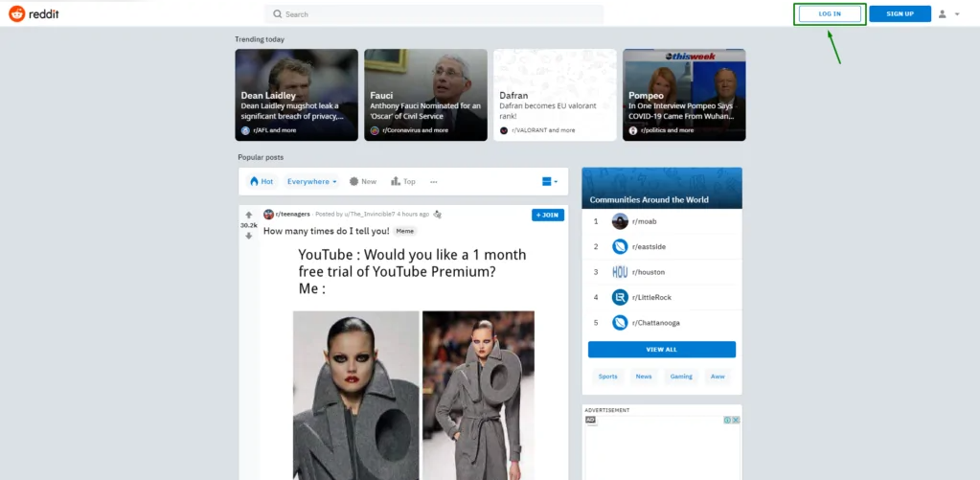Expand the user profile menu in header
Screen dimensions: 980x480
coord(948,14)
